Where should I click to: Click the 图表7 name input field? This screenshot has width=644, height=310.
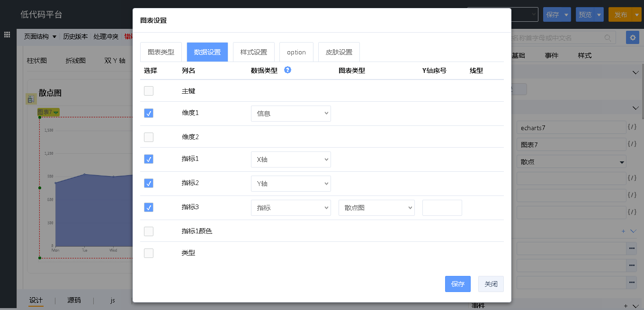pos(572,144)
